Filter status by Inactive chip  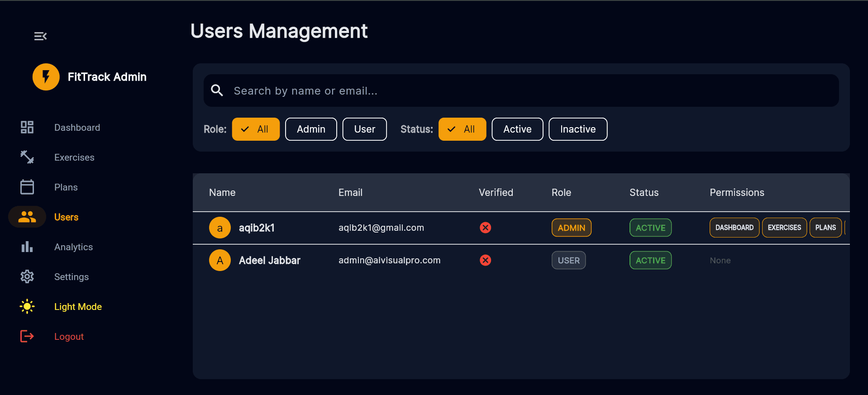[x=577, y=129]
